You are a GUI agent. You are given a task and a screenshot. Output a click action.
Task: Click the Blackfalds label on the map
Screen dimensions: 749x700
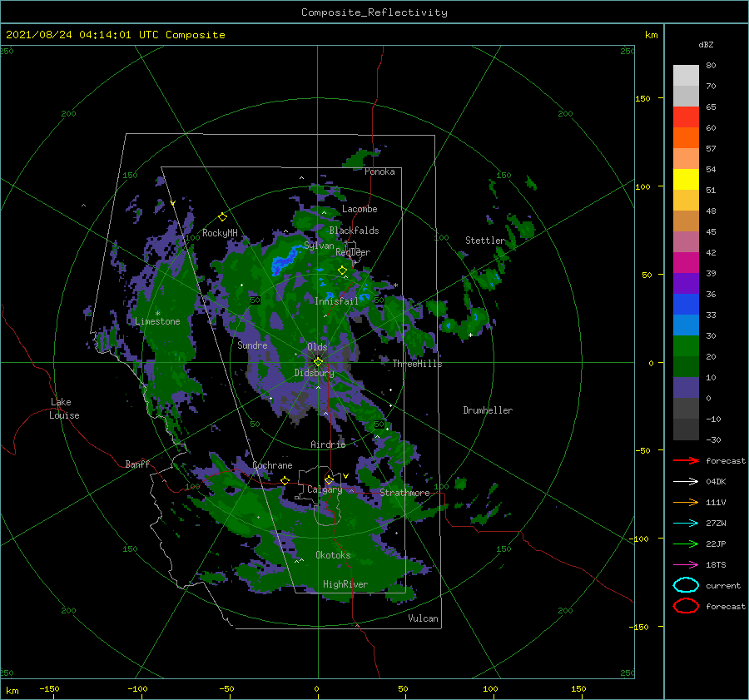pyautogui.click(x=354, y=231)
